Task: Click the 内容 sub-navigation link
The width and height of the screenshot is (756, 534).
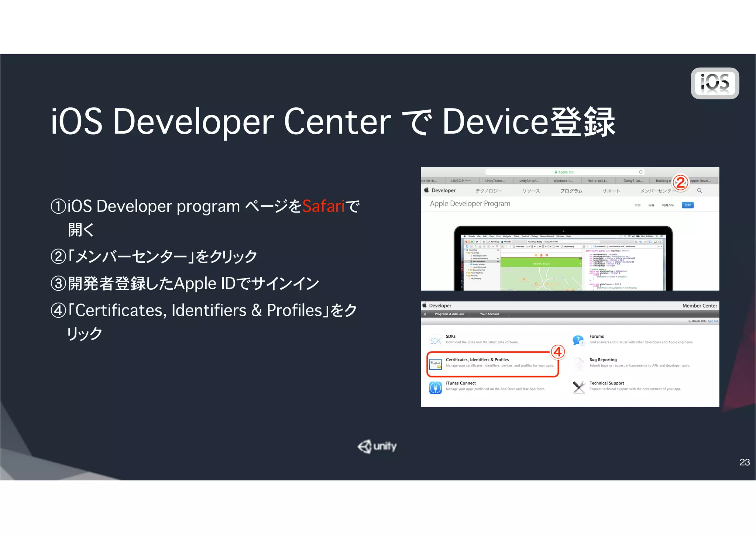Action: (x=651, y=205)
